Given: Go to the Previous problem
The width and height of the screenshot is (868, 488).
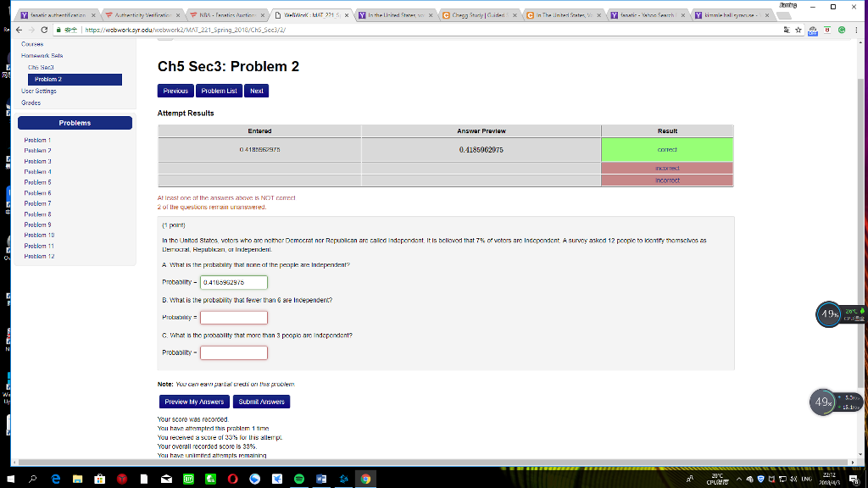Looking at the screenshot, I should (x=175, y=91).
